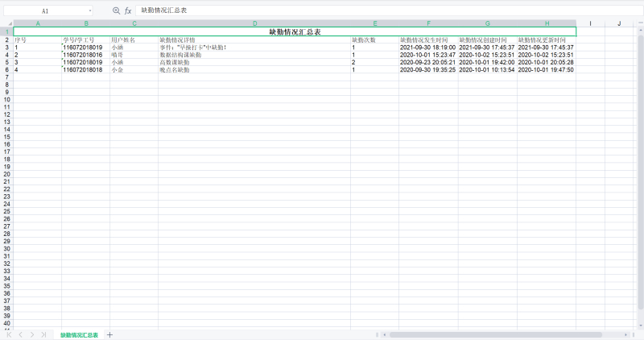The height and width of the screenshot is (340, 644).
Task: Click cell 2020-09-23 20:05:21
Action: [429, 63]
